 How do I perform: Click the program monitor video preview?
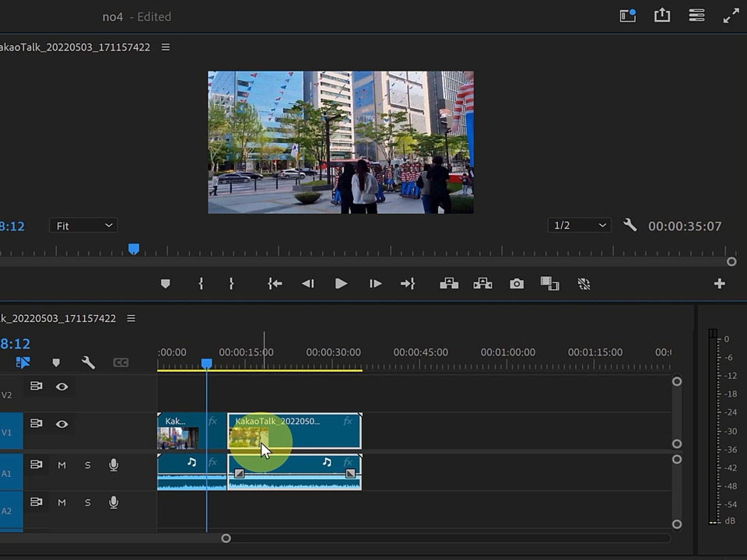341,142
